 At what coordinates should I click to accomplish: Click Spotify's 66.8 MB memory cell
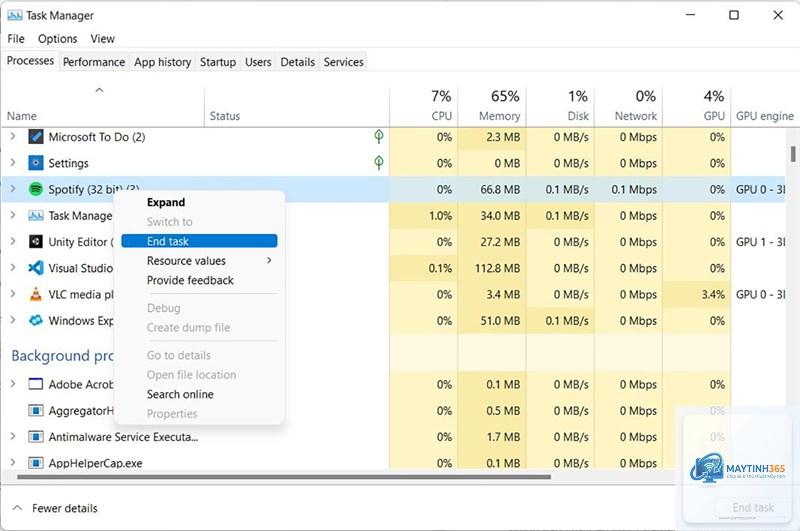point(492,189)
